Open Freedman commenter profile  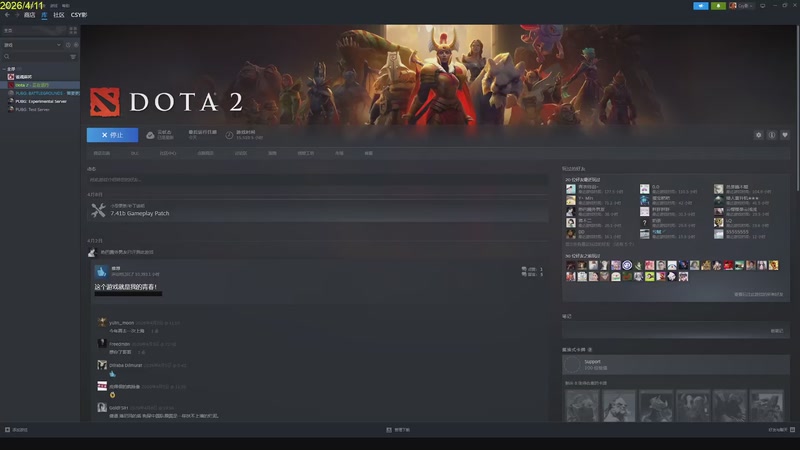[x=119, y=344]
